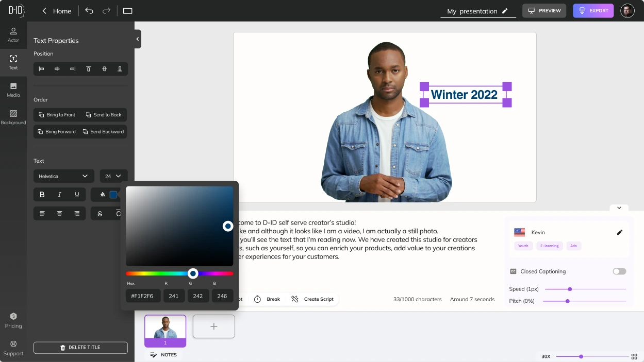Screen dimensions: 644x362
Task: Click the Pitch slider handle
Action: pyautogui.click(x=568, y=301)
